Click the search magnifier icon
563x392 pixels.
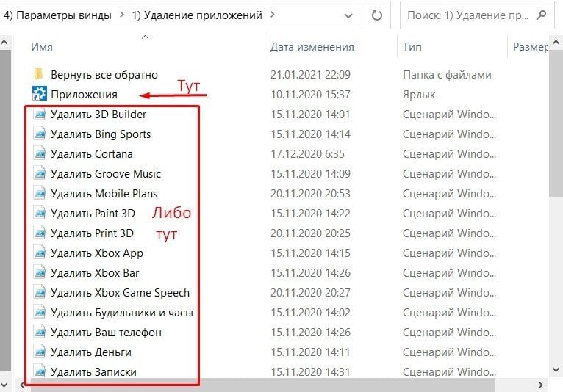click(541, 15)
